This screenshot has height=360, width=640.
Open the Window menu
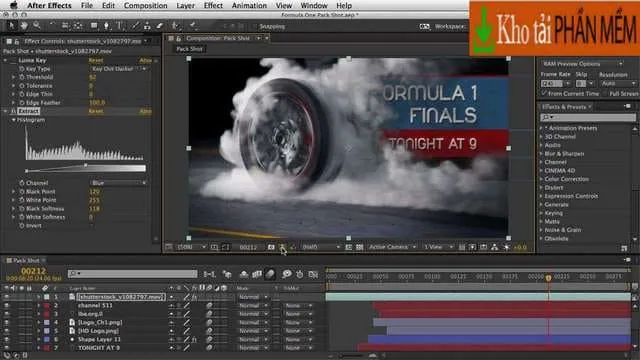point(314,5)
